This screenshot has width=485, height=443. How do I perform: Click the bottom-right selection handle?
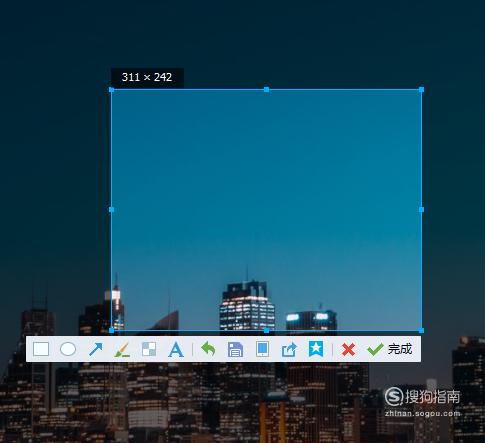pos(421,330)
